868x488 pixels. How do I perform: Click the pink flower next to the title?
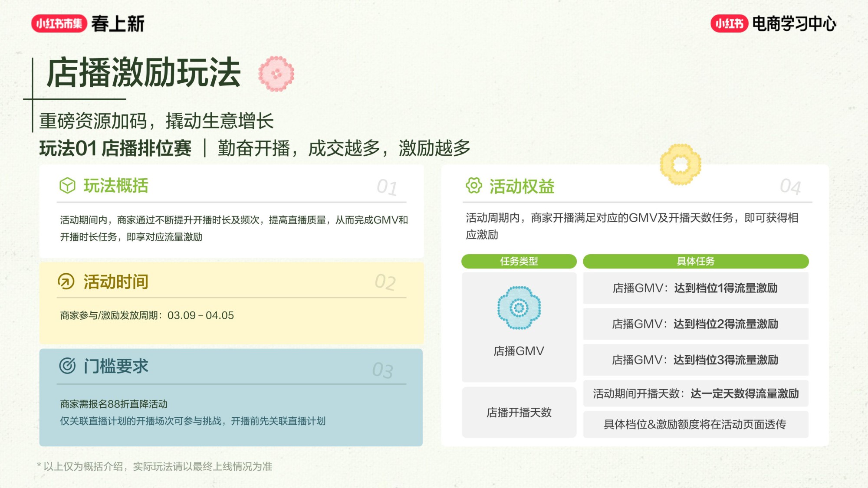coord(276,74)
